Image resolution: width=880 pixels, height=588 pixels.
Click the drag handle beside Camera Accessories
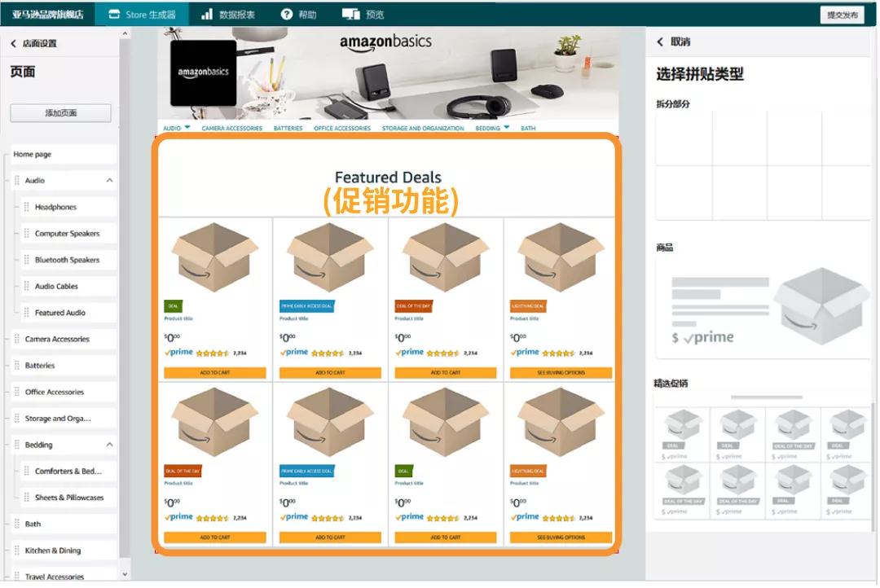18,339
